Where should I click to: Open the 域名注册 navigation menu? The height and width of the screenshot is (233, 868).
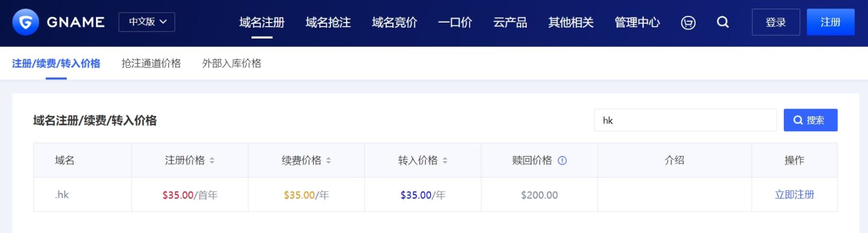coord(262,23)
